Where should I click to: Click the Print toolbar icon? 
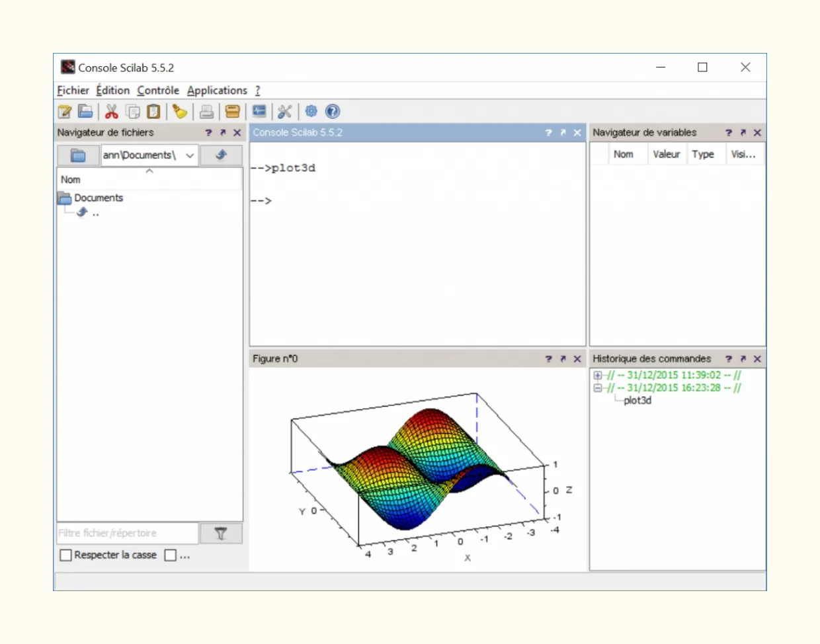pos(206,112)
